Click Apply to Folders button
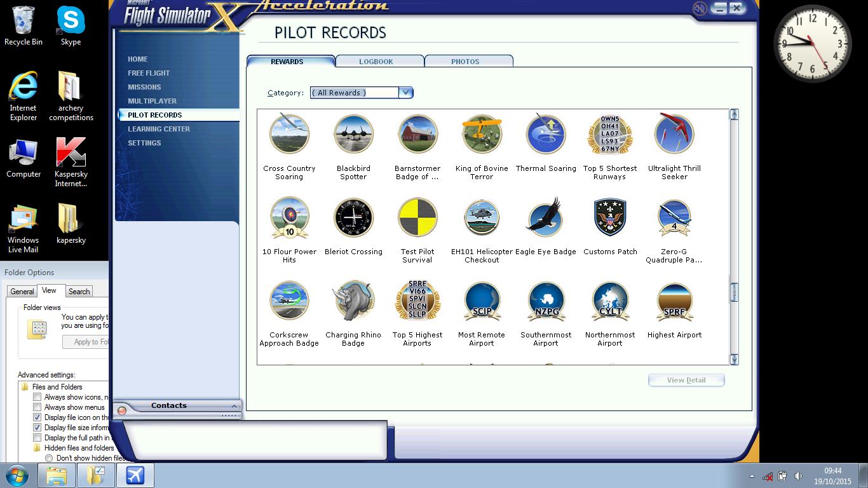 coord(86,342)
